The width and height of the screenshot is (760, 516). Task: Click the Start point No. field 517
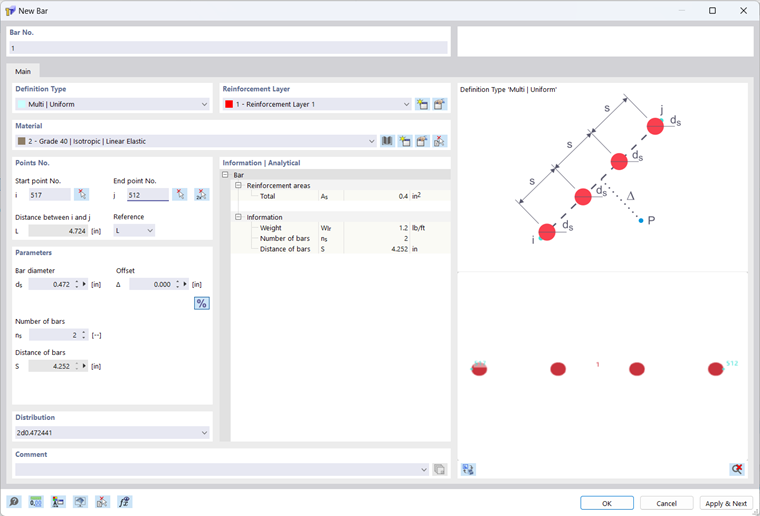tap(50, 195)
